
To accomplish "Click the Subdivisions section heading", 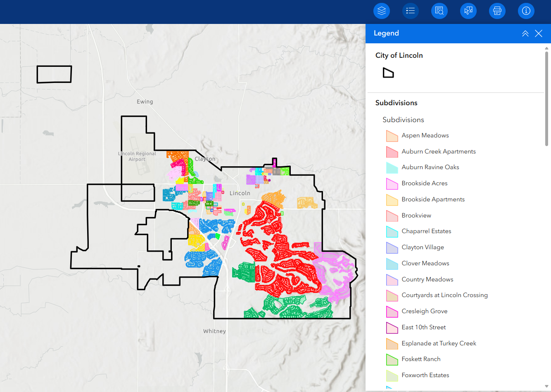I will click(396, 103).
